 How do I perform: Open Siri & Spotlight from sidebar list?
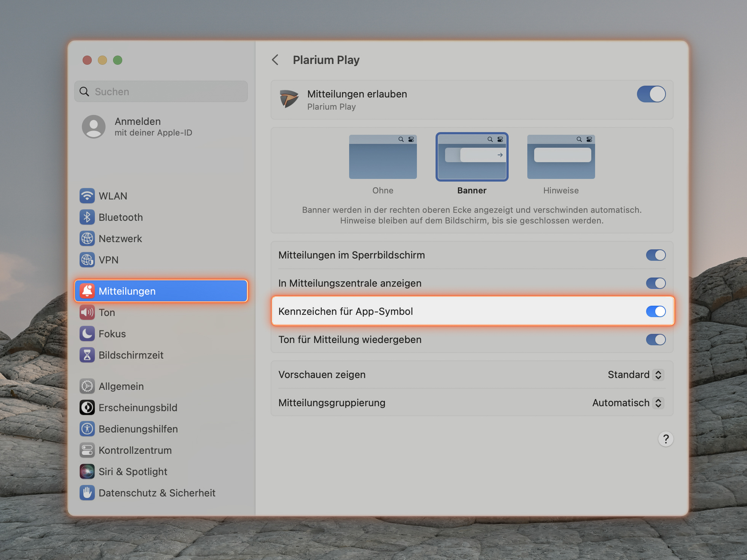point(161,471)
